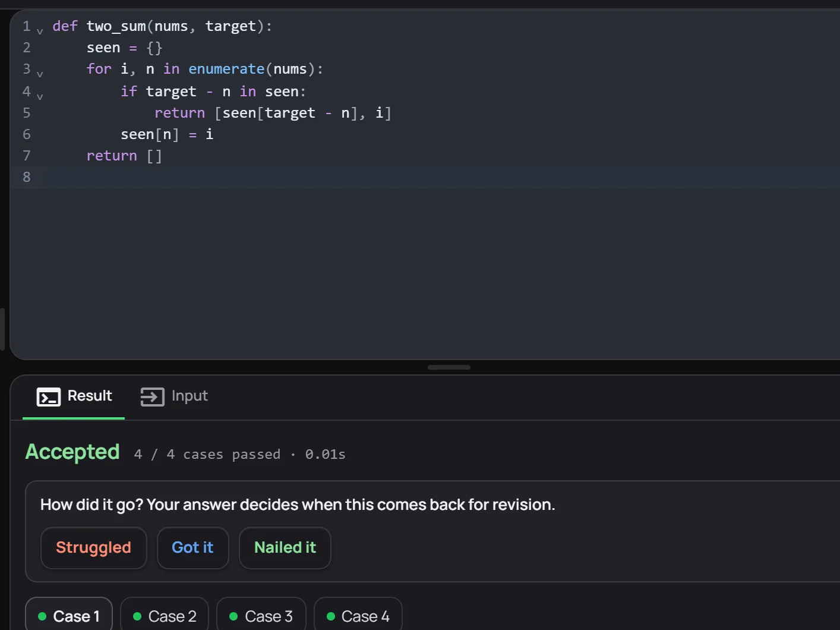This screenshot has height=630, width=840.
Task: Click line number 5 in the gutter
Action: (x=27, y=113)
